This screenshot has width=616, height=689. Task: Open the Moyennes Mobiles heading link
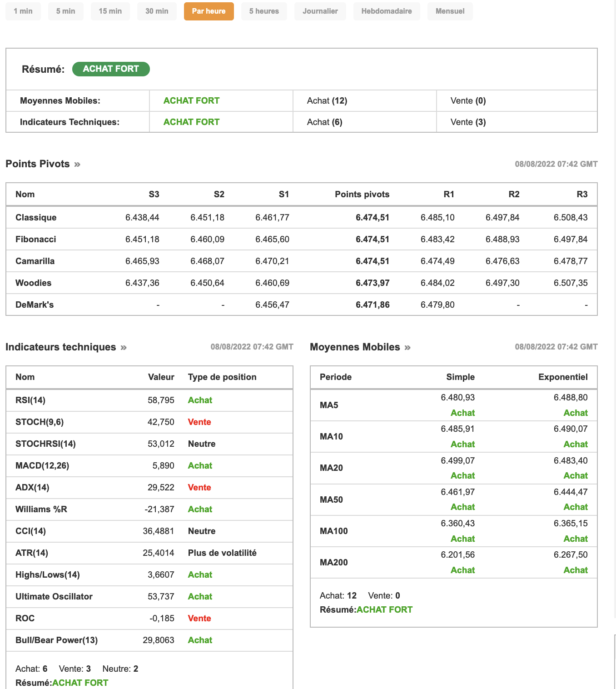pos(355,347)
